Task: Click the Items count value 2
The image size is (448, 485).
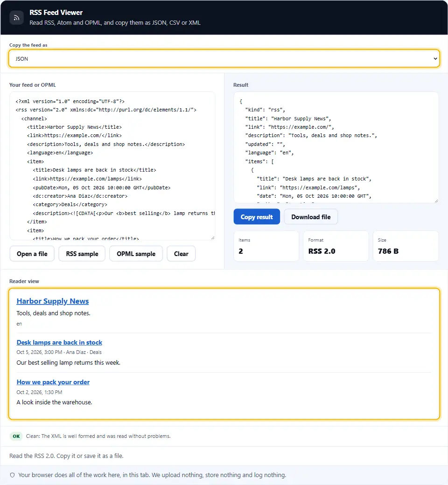Action: 240,251
